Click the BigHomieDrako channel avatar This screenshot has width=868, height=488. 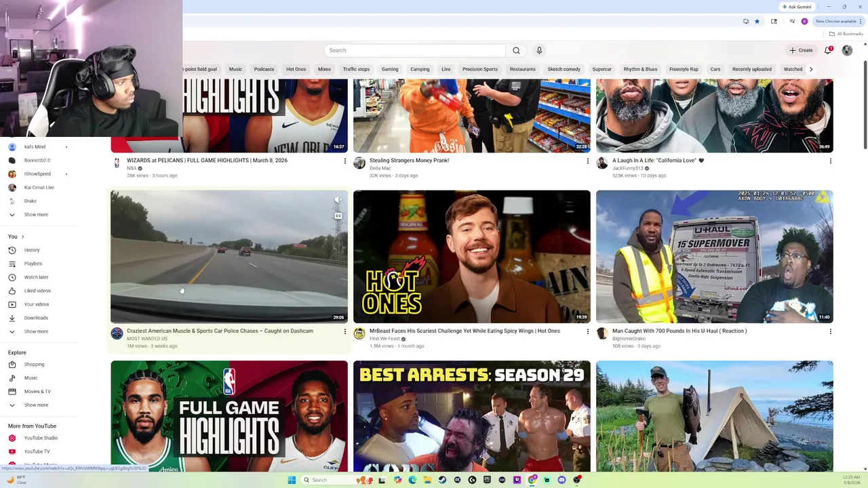pos(602,333)
